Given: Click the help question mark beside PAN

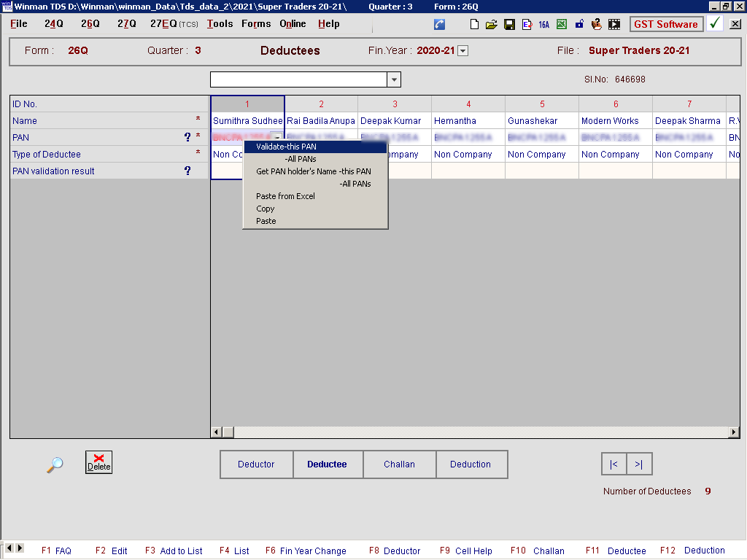Looking at the screenshot, I should [x=187, y=137].
